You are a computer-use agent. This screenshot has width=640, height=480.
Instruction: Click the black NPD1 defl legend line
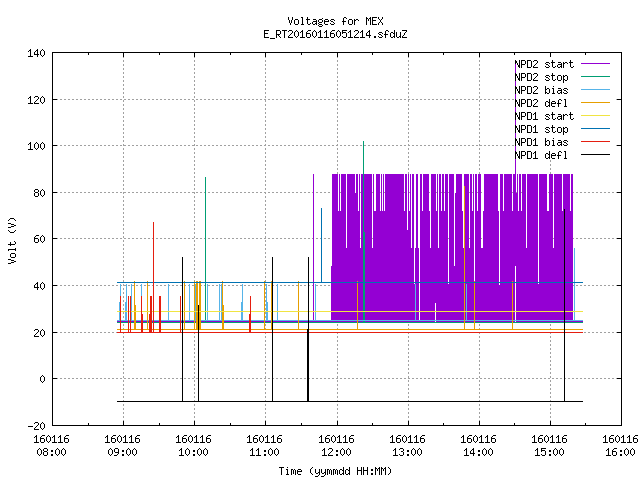click(x=596, y=155)
